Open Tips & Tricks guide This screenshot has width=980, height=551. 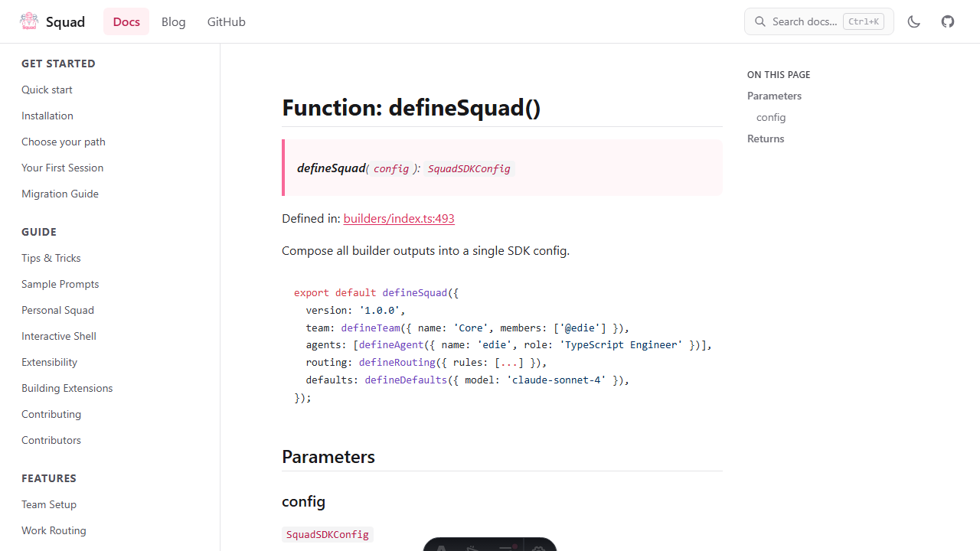tap(51, 258)
